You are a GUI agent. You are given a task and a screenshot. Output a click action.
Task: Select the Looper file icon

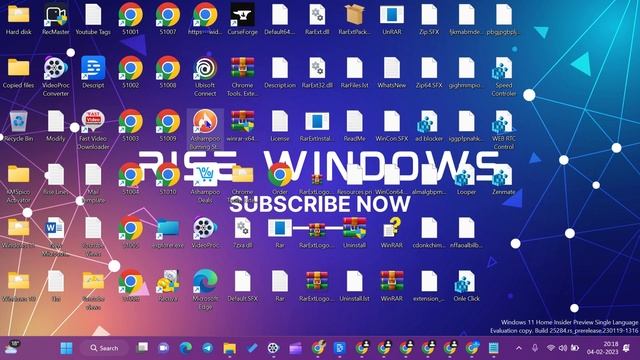point(466,179)
